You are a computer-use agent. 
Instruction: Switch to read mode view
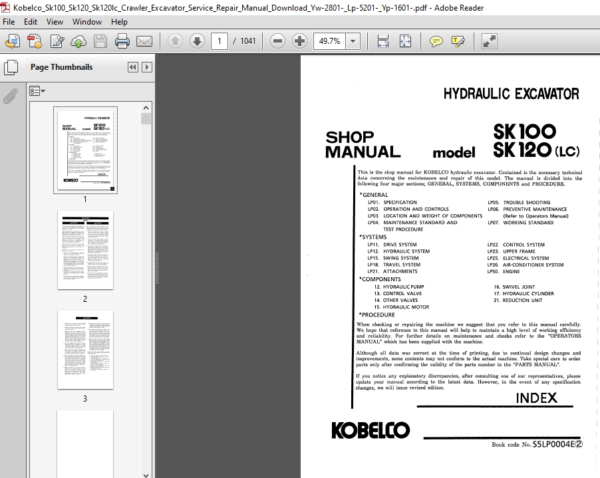(489, 42)
